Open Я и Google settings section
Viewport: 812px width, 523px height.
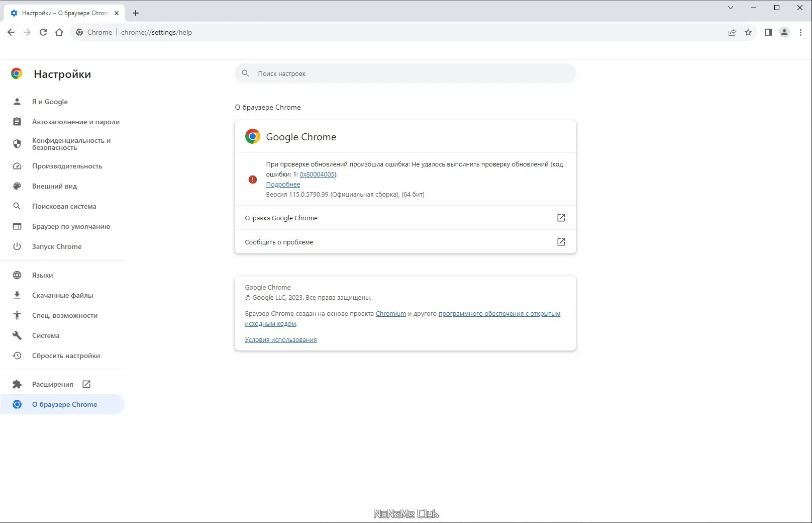click(63, 102)
